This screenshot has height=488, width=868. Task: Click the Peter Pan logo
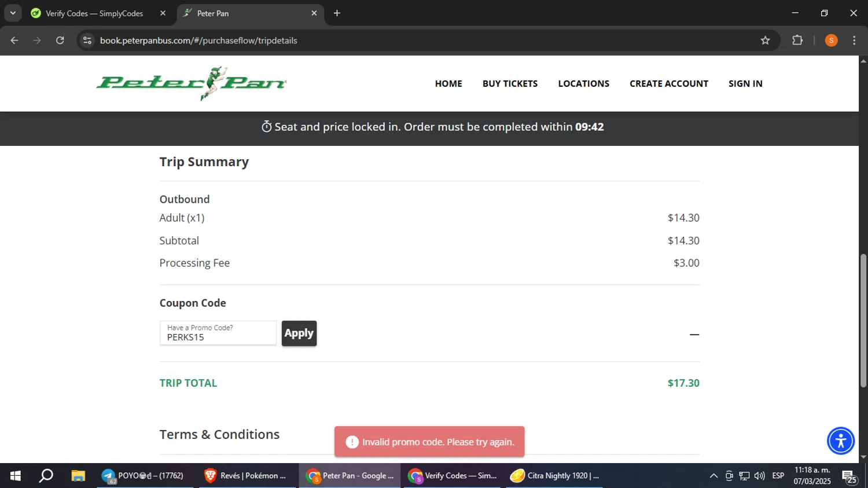click(x=192, y=83)
